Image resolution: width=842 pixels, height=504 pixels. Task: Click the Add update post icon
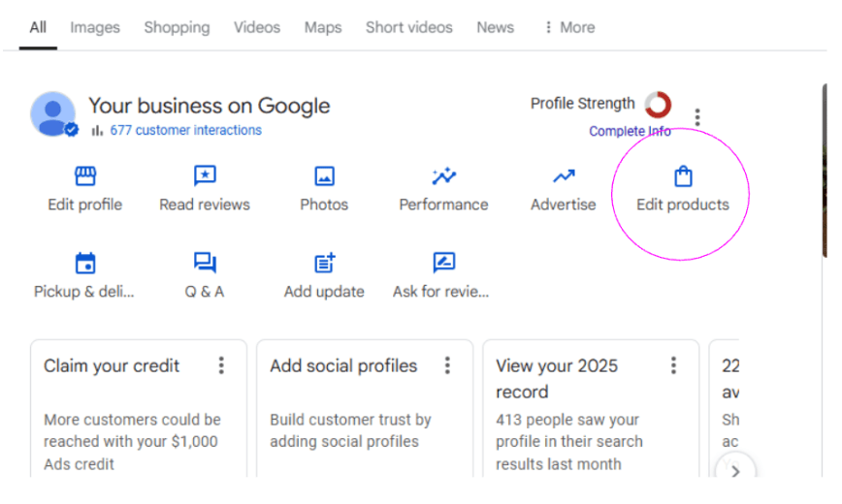[x=324, y=263]
